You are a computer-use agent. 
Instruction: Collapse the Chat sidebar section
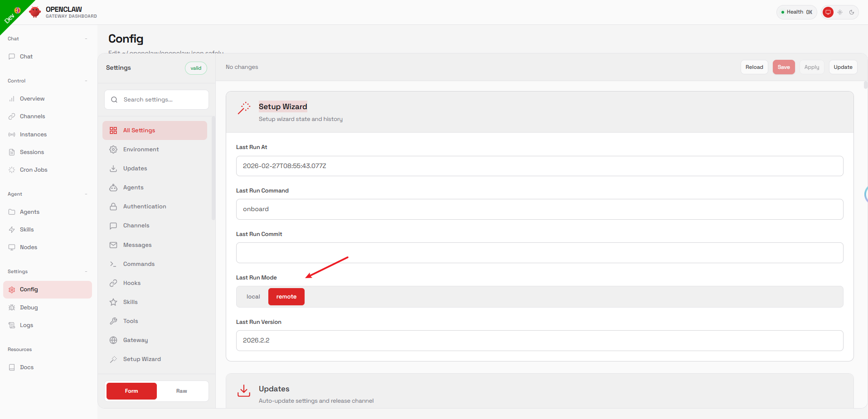click(x=86, y=39)
